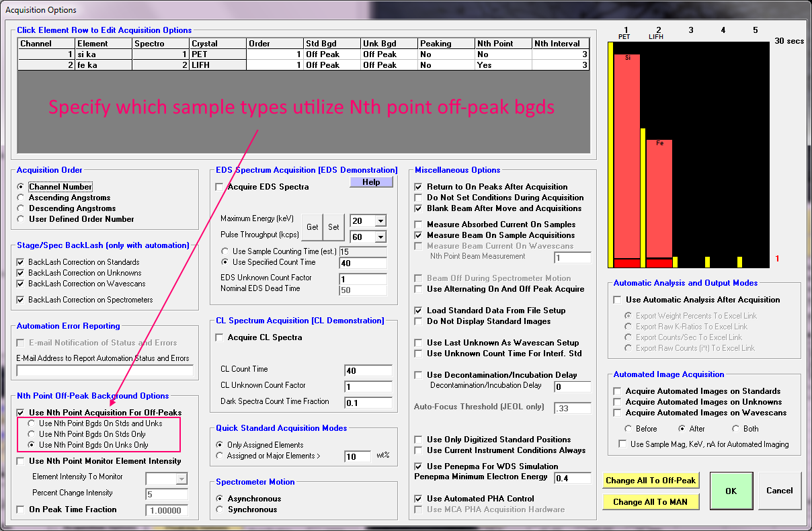Click Change All To MAN button
The width and height of the screenshot is (812, 531).
tap(650, 502)
